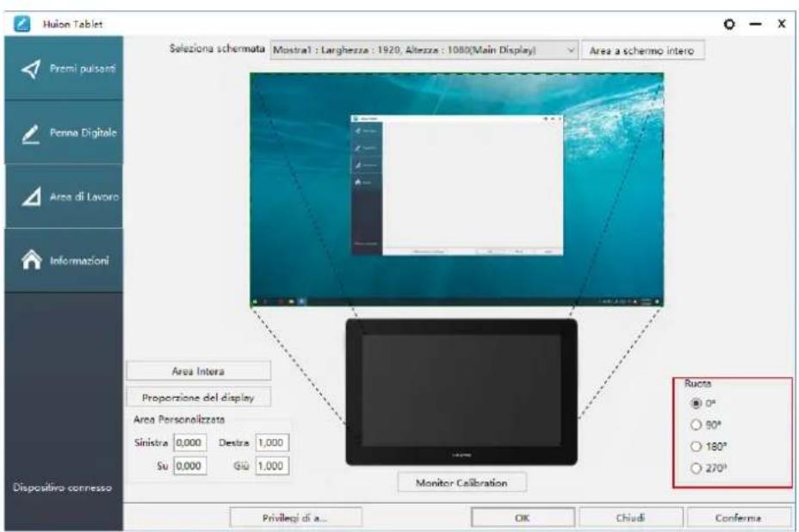Image resolution: width=799 pixels, height=532 pixels.
Task: Click the Giù value input field
Action: coord(272,466)
